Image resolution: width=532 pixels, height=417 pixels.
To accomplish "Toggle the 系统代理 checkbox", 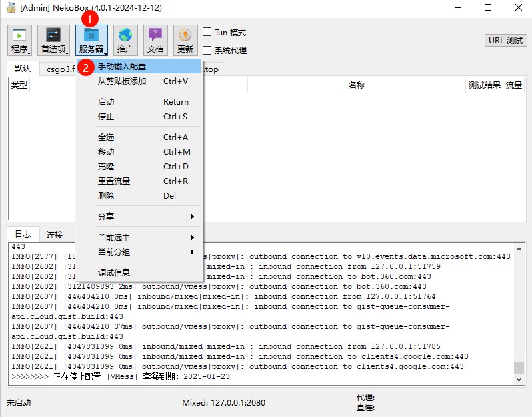I will 207,50.
